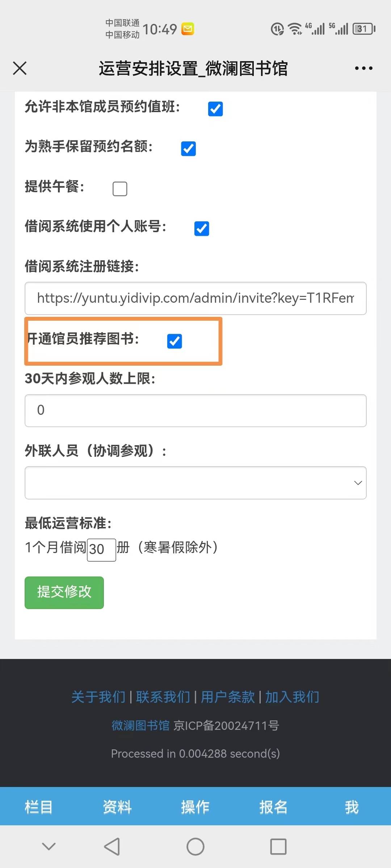The image size is (391, 868).
Task: Click the 借阅系统注册链接 URL field
Action: (x=195, y=298)
